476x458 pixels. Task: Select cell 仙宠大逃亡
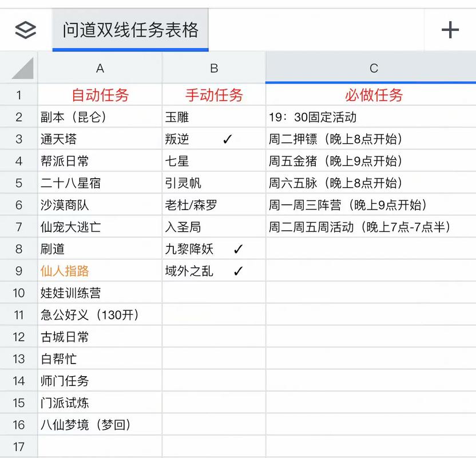tap(100, 227)
